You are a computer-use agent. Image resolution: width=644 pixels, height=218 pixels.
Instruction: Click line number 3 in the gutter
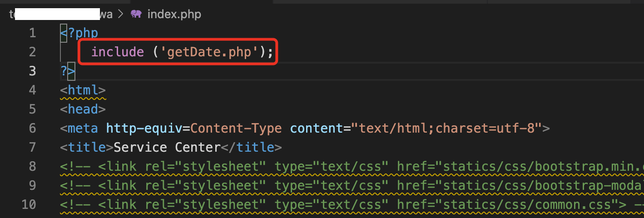[x=31, y=71]
